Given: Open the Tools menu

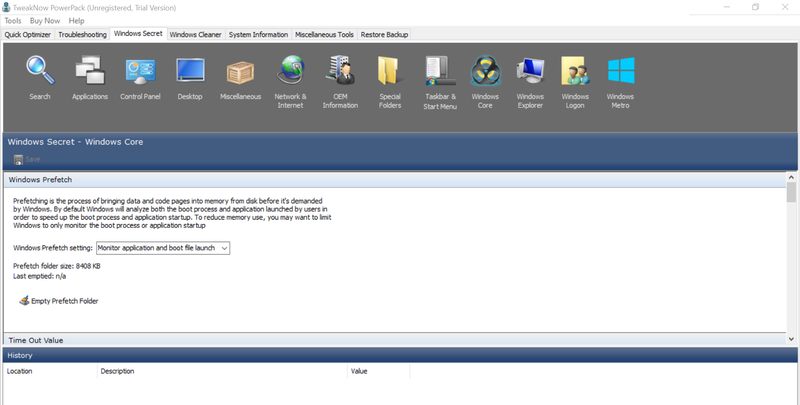Looking at the screenshot, I should coord(13,21).
